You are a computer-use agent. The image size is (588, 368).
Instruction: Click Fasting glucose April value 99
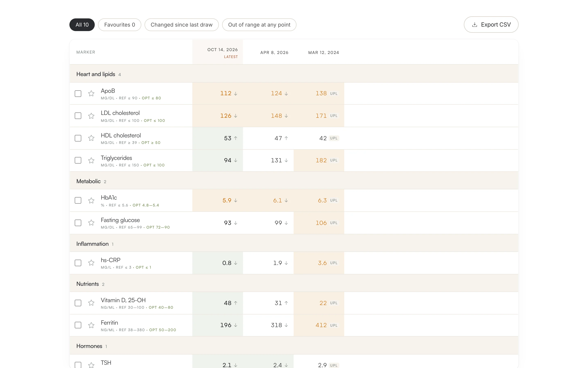point(278,223)
